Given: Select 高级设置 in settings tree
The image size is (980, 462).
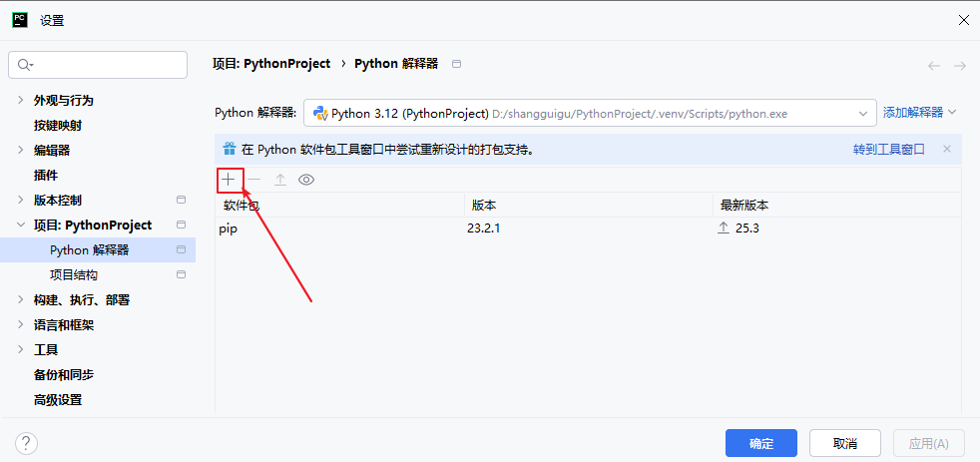Looking at the screenshot, I should [58, 400].
